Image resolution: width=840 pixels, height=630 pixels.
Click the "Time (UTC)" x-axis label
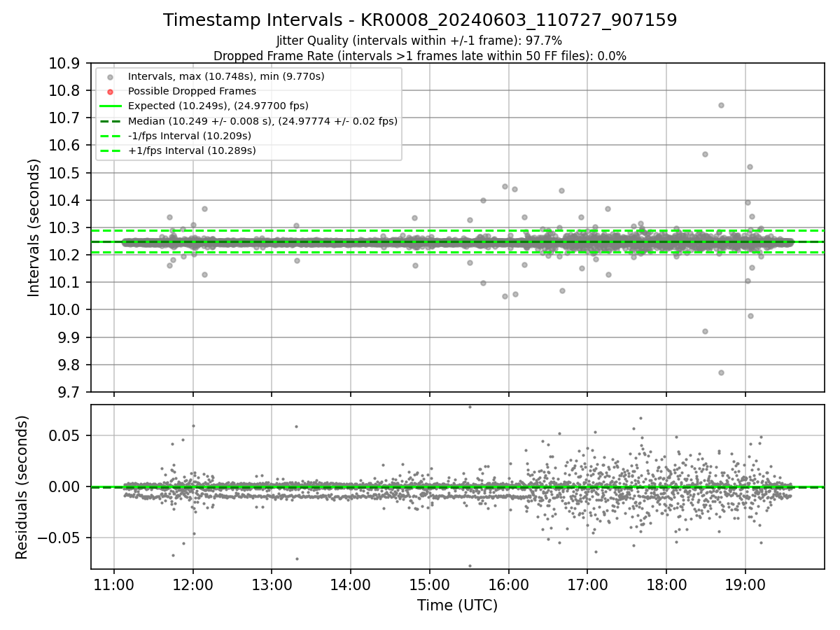458,605
